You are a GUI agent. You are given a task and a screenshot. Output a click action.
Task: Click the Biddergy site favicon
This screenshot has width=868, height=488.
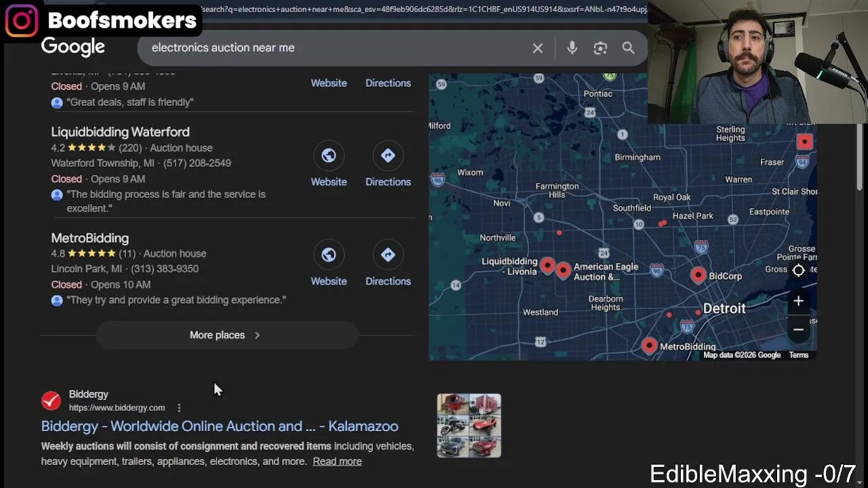pos(51,401)
